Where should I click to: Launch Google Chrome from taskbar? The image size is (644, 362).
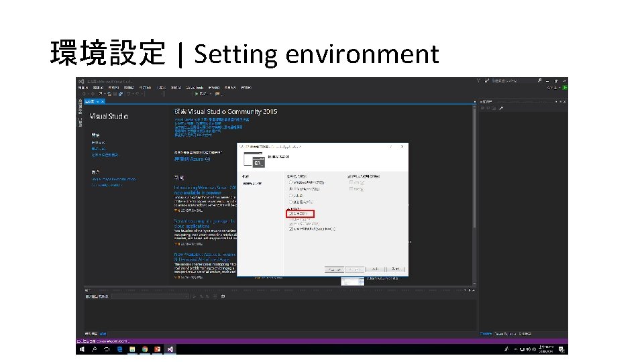coord(145,349)
